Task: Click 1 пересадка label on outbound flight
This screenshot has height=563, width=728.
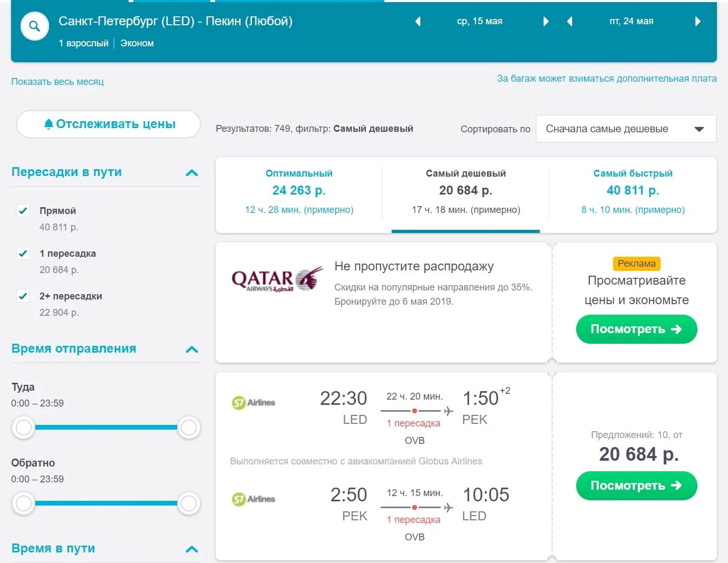Action: tap(413, 423)
